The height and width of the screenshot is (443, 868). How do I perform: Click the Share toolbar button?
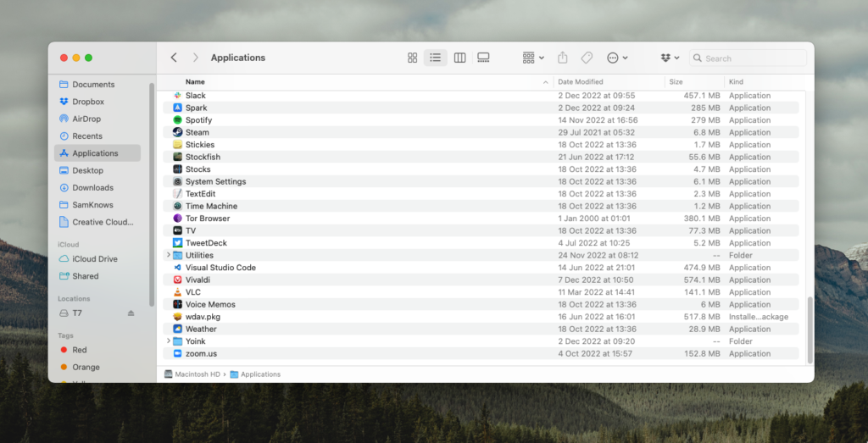coord(563,58)
